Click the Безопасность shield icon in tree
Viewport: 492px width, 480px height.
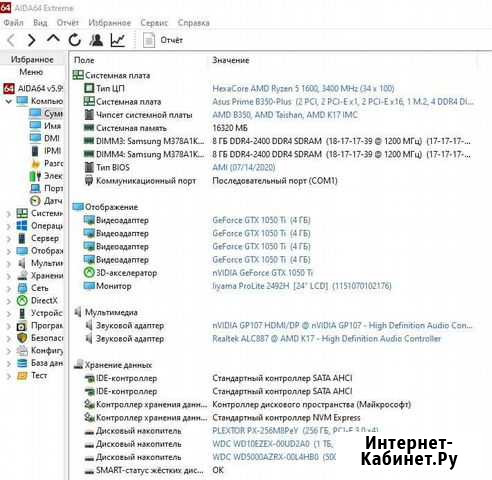click(x=22, y=338)
